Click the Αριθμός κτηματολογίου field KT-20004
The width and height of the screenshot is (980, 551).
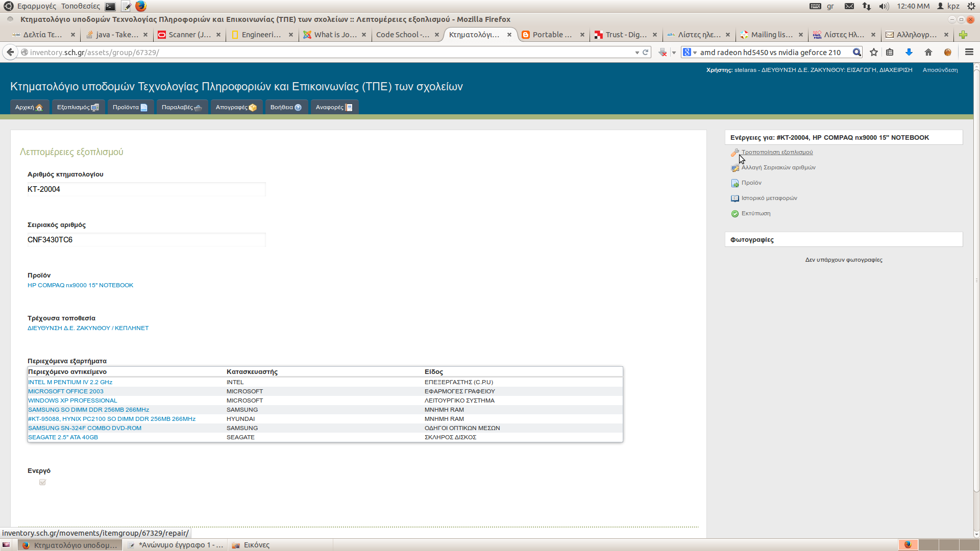[x=146, y=189]
